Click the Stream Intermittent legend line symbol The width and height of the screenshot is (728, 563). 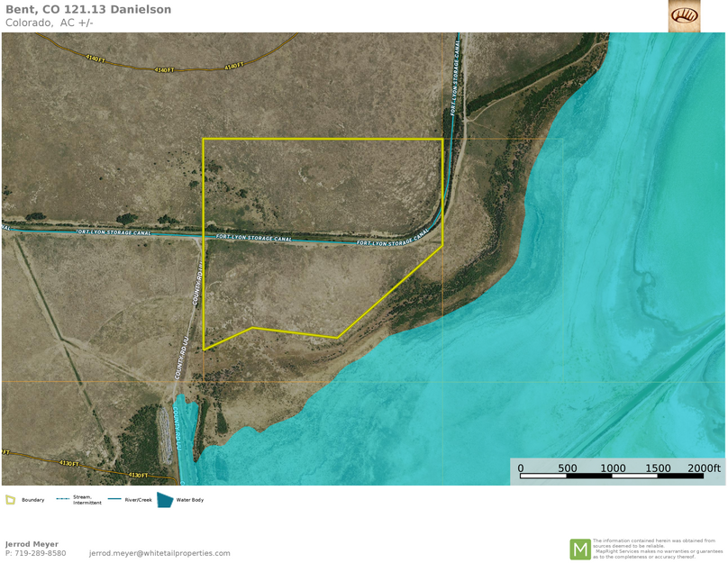(62, 499)
